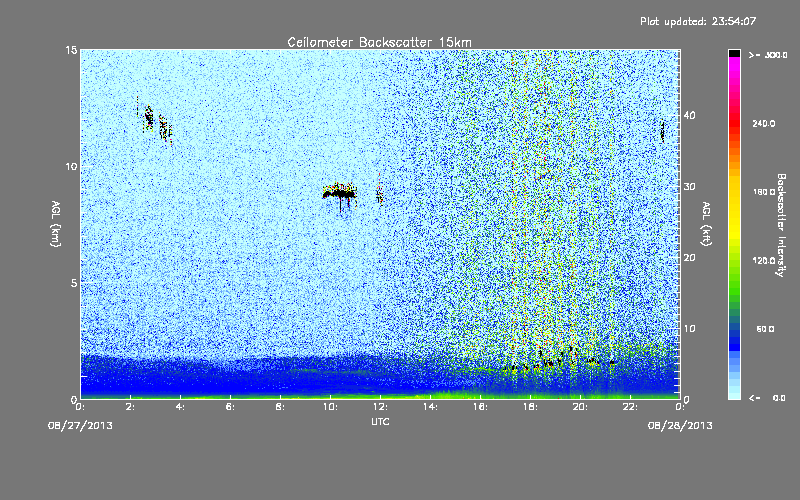This screenshot has width=800, height=500.
Task: Click the left 'AGL (km)' axis label
Action: [56, 223]
